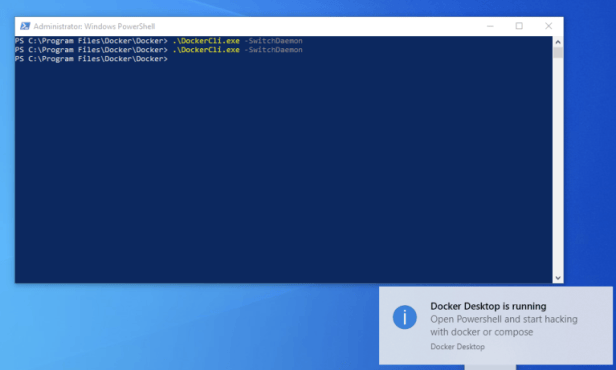Maximize the PowerShell window
The height and width of the screenshot is (370, 616).
519,26
